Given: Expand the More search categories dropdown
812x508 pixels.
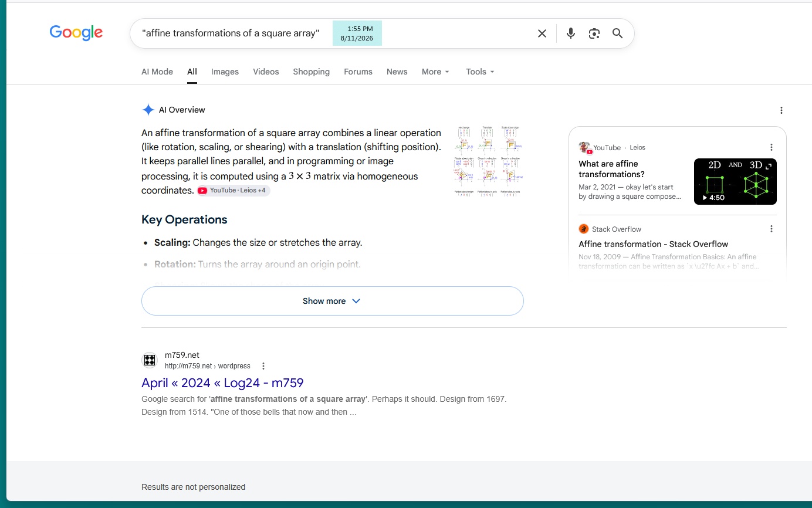Looking at the screenshot, I should coord(435,72).
